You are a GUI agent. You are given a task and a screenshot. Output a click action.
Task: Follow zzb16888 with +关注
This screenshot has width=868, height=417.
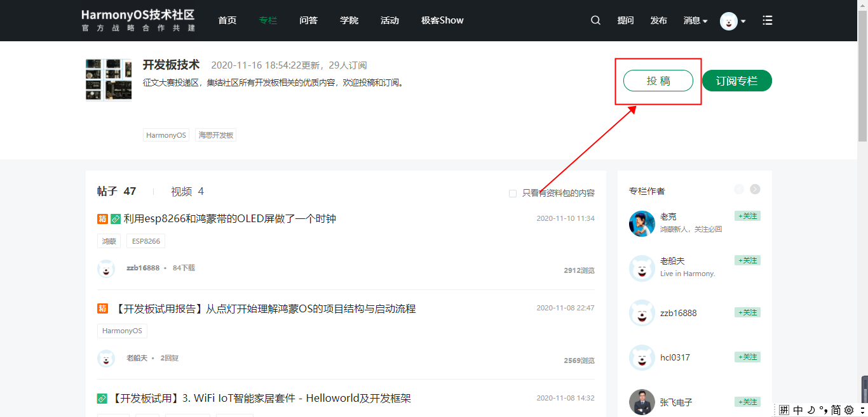[x=747, y=312]
